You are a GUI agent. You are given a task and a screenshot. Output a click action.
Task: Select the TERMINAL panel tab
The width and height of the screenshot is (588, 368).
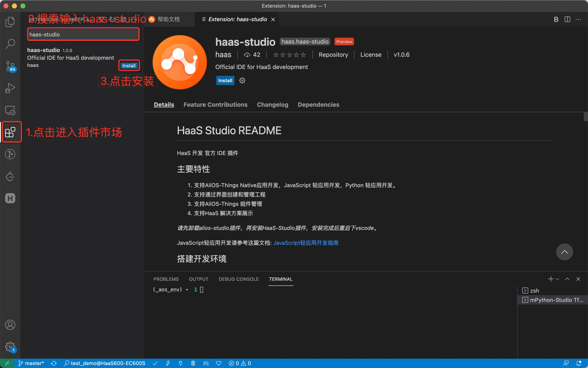click(281, 279)
